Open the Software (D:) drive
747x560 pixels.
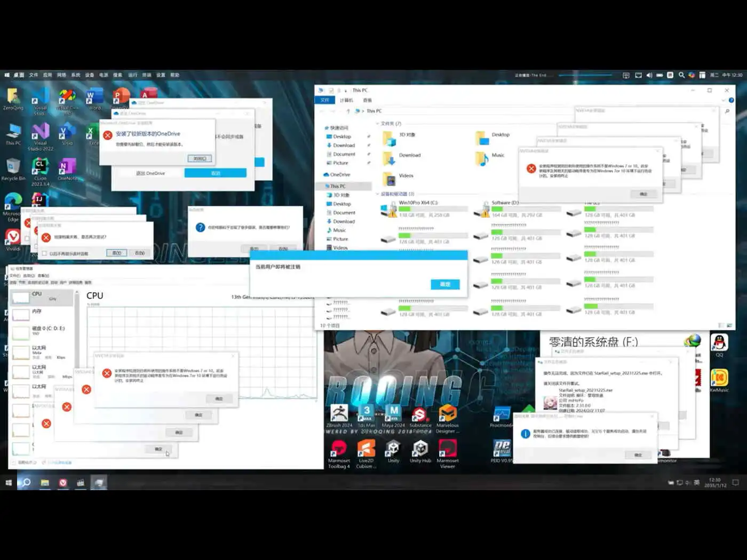coord(518,209)
